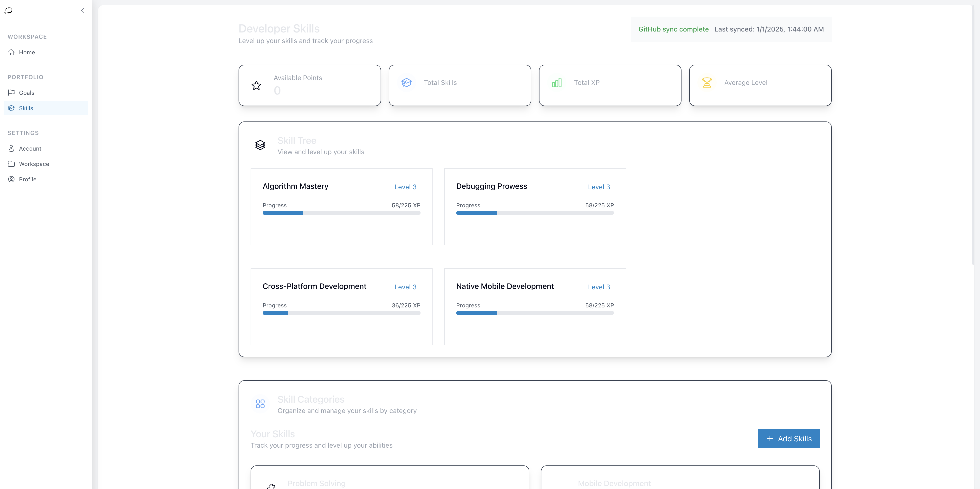
Task: Click the Problem Solving category card
Action: 389,477
